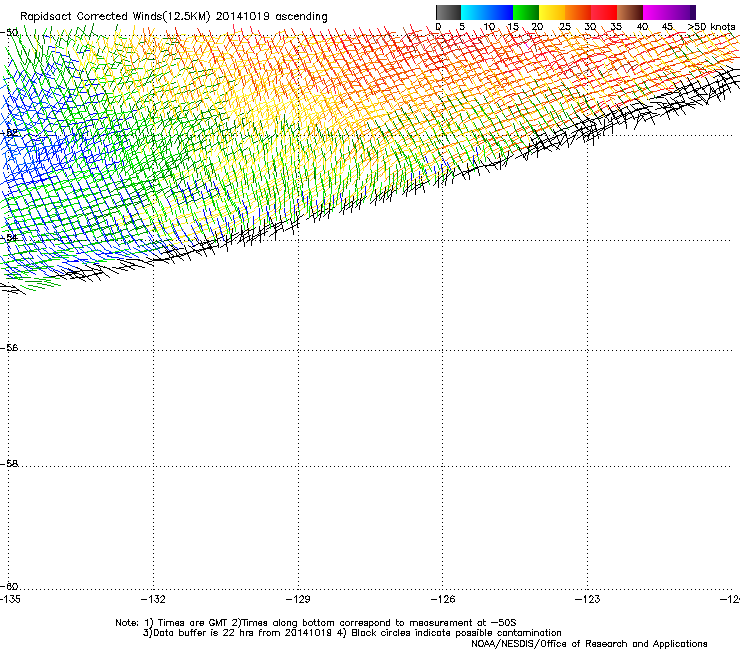The width and height of the screenshot is (740, 650).
Task: Click the note 'Black circles indicate possible contamination'
Action: click(x=456, y=633)
